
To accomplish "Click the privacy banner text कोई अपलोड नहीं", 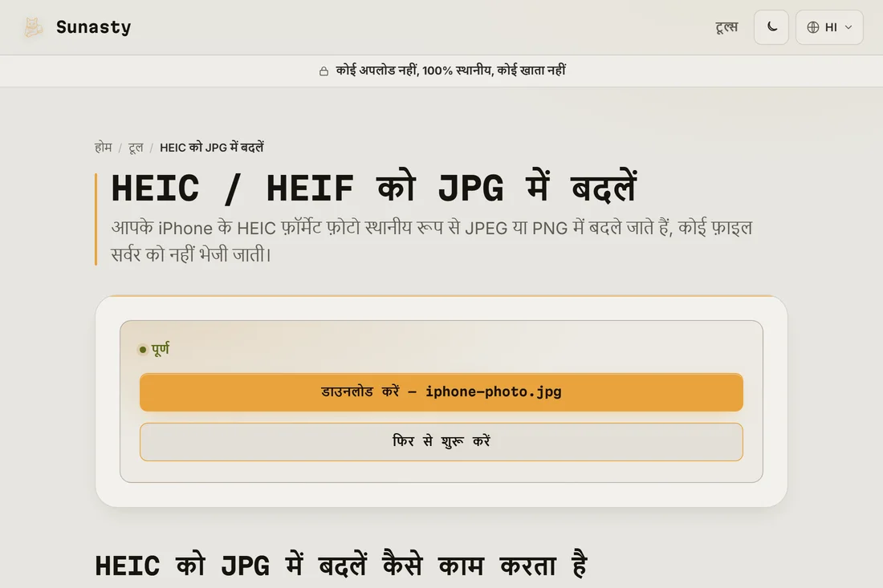I will pos(450,71).
